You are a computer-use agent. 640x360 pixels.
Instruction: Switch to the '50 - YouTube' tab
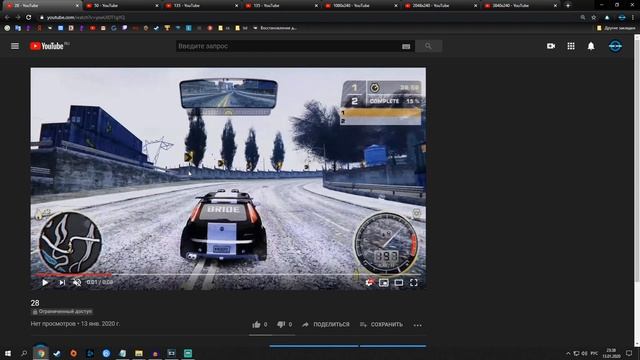121,6
